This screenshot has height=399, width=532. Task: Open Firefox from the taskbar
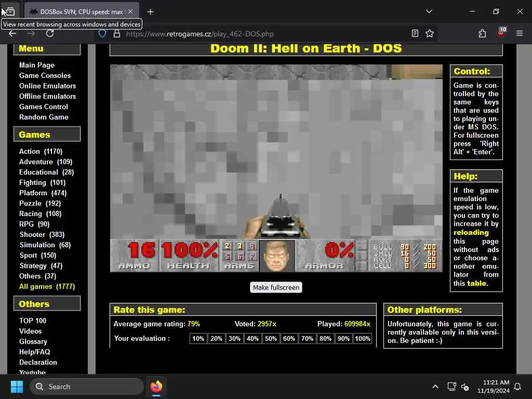[156, 387]
